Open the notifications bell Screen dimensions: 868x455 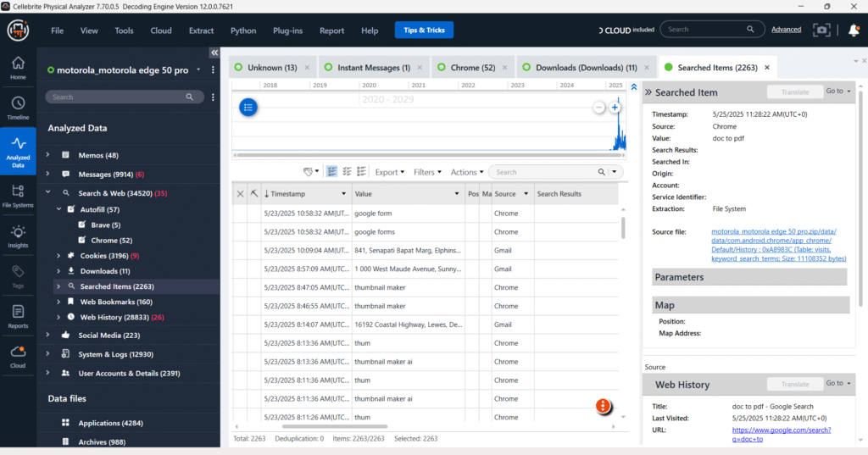click(x=854, y=30)
